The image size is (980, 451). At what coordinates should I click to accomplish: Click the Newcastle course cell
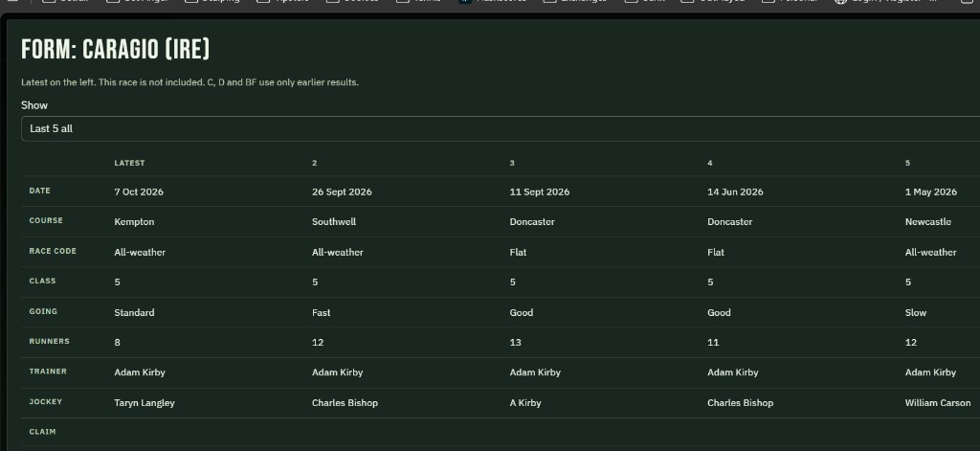tap(928, 222)
